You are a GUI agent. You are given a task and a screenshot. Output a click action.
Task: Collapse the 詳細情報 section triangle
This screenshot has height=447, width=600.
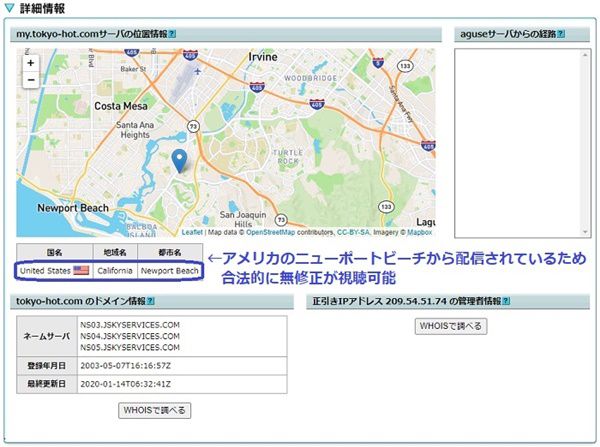point(9,8)
